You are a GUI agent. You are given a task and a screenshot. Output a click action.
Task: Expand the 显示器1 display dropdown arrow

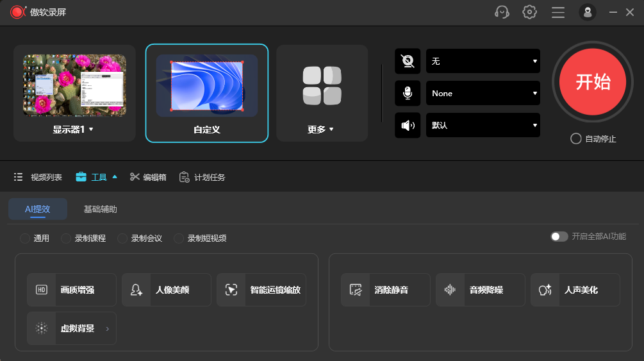[91, 130]
